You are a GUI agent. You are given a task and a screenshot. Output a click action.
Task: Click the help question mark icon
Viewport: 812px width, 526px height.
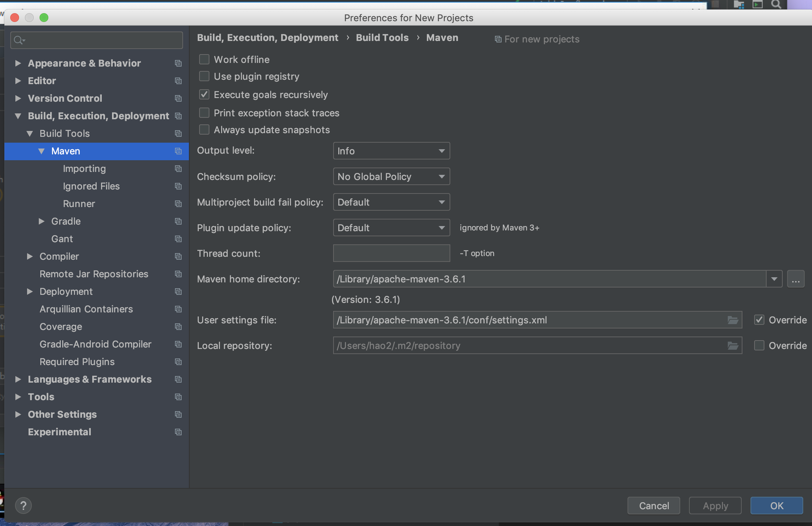[23, 506]
